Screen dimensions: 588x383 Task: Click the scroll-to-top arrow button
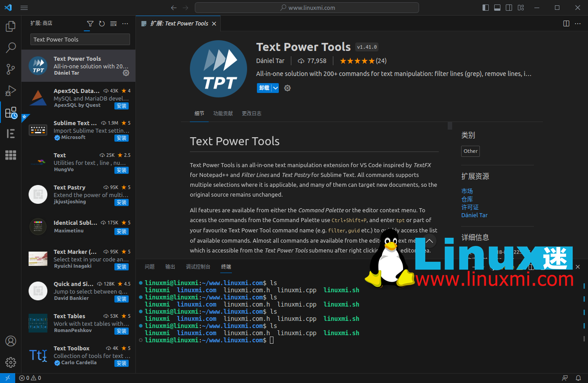(429, 242)
